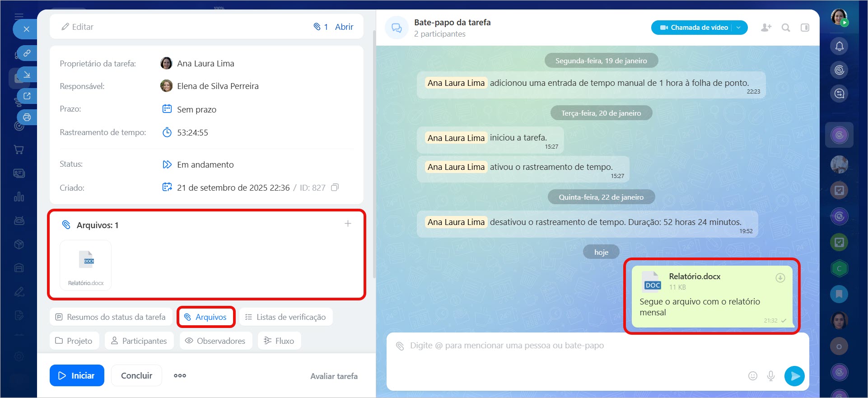The image size is (868, 398).
Task: Open the notifications bell
Action: pyautogui.click(x=839, y=46)
